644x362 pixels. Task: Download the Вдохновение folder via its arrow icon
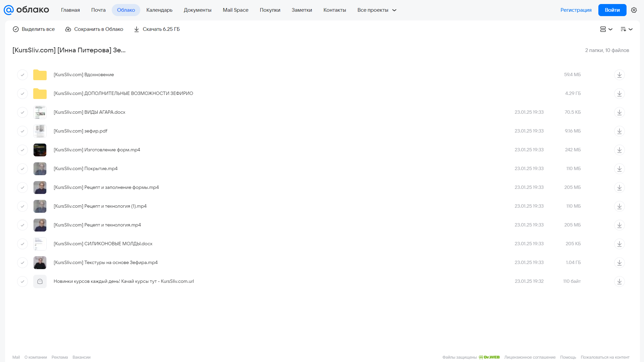(619, 75)
